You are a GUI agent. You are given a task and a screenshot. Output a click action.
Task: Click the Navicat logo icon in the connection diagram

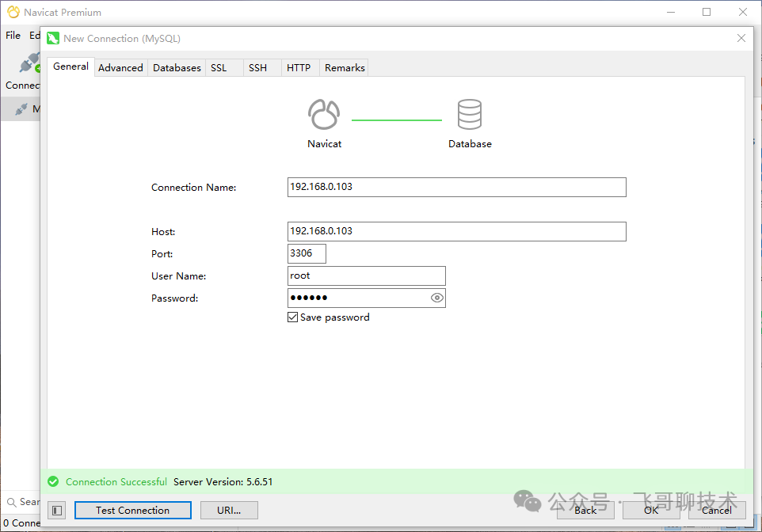324,114
